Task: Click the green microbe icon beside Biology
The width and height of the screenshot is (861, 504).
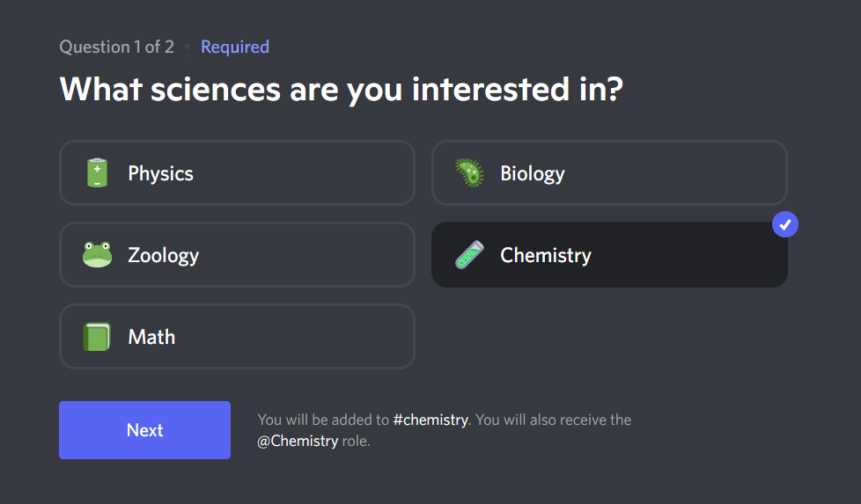Action: [469, 172]
